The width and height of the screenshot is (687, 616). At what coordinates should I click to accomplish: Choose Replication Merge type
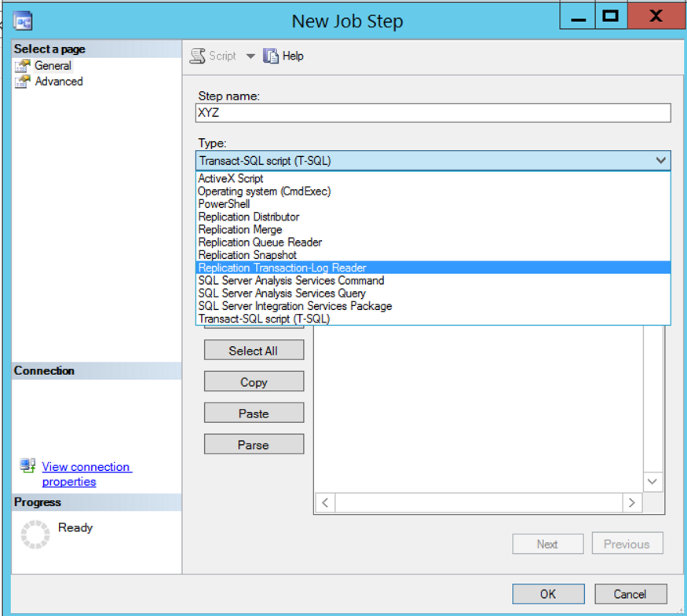click(x=433, y=229)
